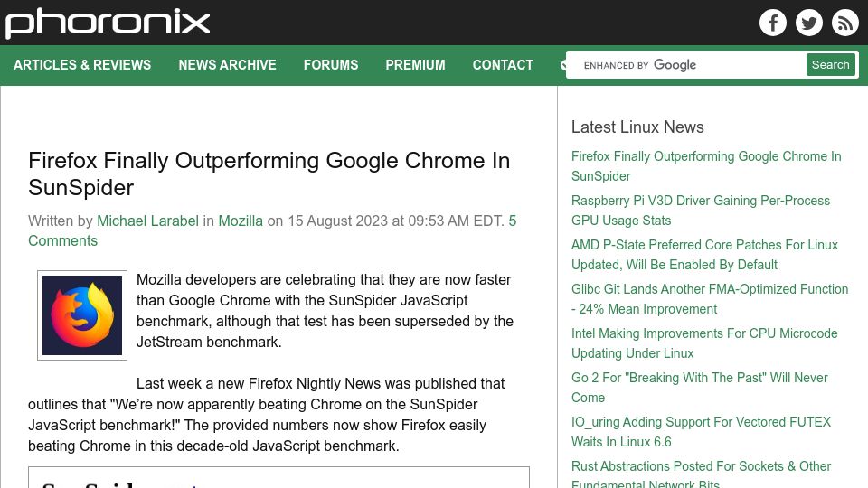The image size is (868, 488).
Task: Click the Google search input field
Action: (x=686, y=65)
